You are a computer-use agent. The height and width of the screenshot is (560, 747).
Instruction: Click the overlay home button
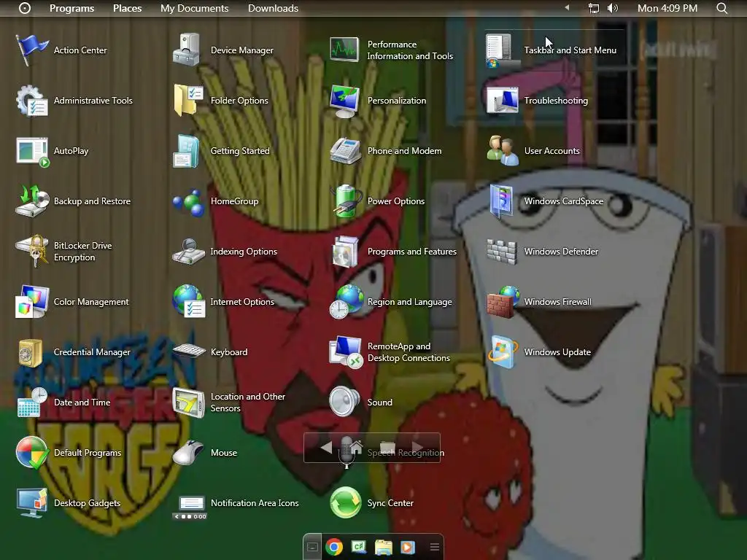click(356, 447)
